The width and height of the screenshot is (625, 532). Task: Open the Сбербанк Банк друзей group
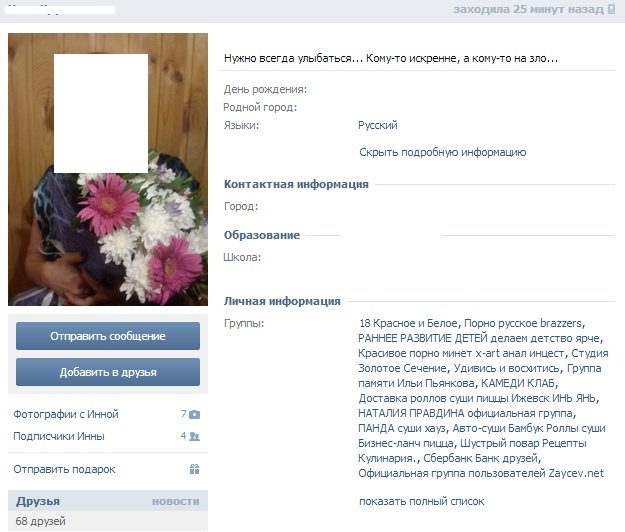point(480,458)
